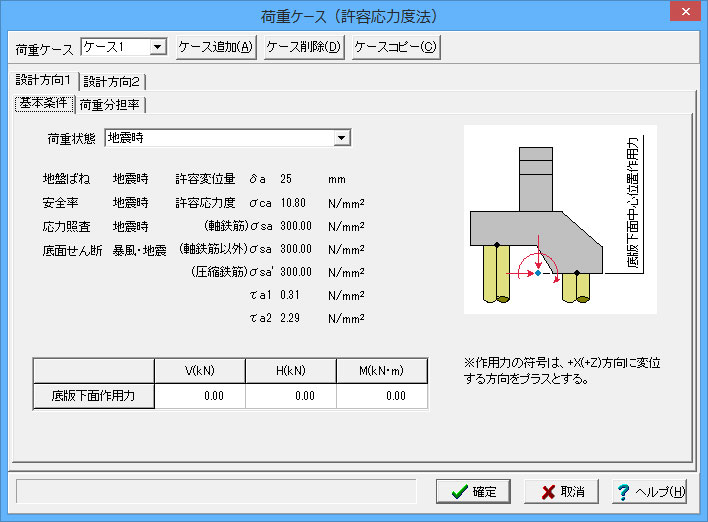
Task: Click the 安全率 label
Action: [x=60, y=203]
